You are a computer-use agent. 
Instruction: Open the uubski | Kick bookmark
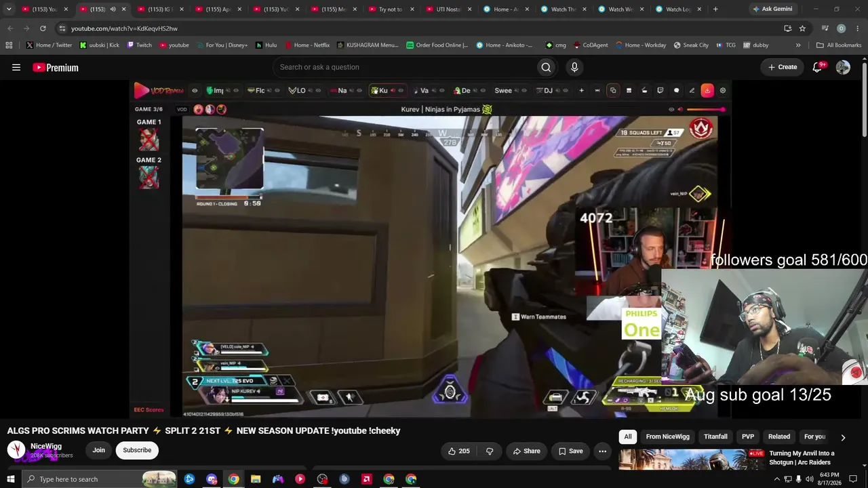99,45
